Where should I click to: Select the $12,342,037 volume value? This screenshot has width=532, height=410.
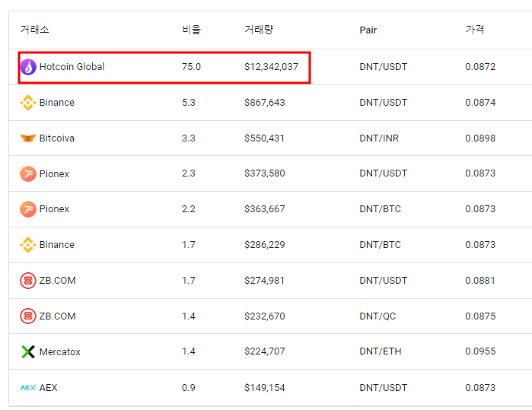click(x=271, y=66)
